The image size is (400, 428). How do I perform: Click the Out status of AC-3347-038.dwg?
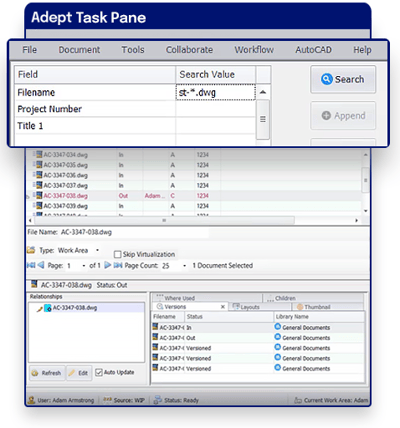pyautogui.click(x=123, y=196)
